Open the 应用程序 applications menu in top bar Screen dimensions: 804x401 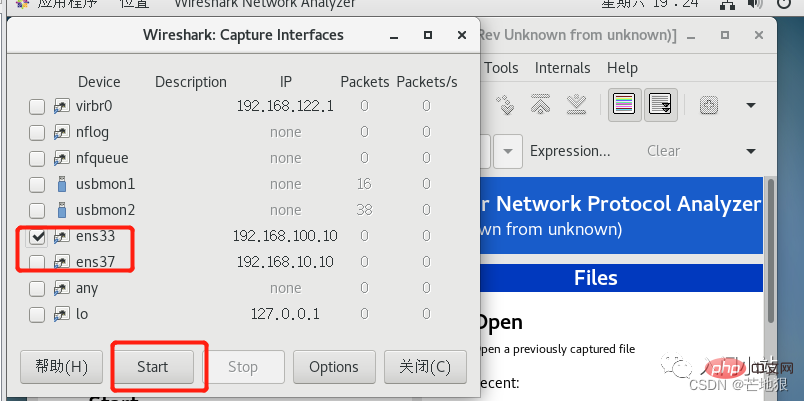tap(69, 4)
